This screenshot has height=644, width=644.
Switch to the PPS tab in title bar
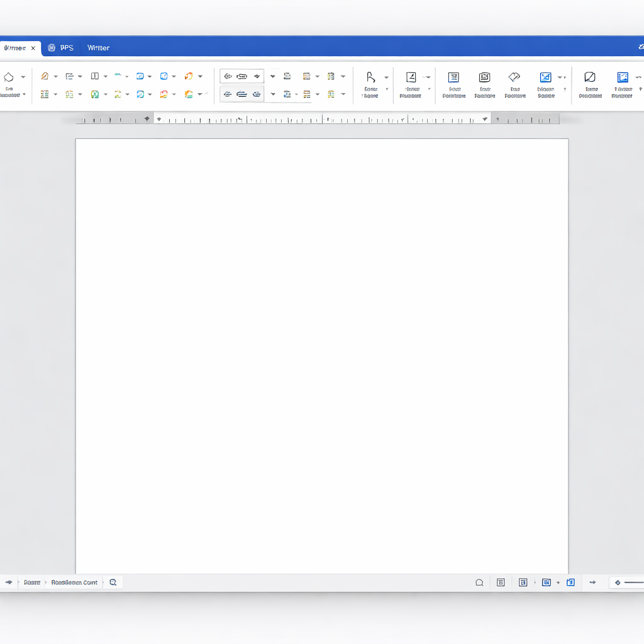point(62,48)
